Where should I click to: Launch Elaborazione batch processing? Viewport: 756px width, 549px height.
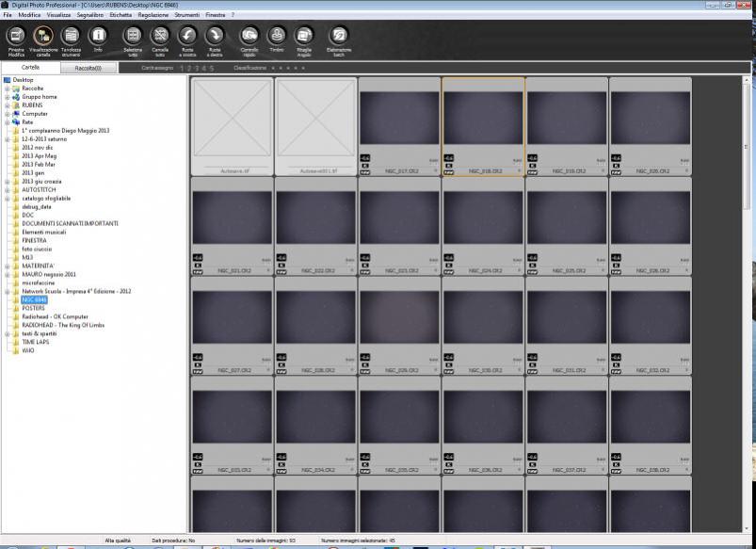click(339, 38)
